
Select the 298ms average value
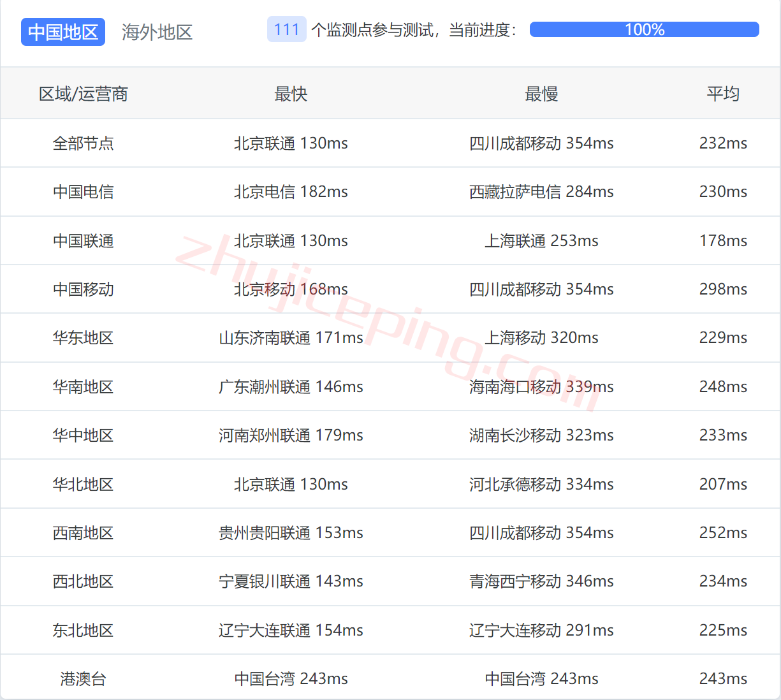click(x=723, y=289)
